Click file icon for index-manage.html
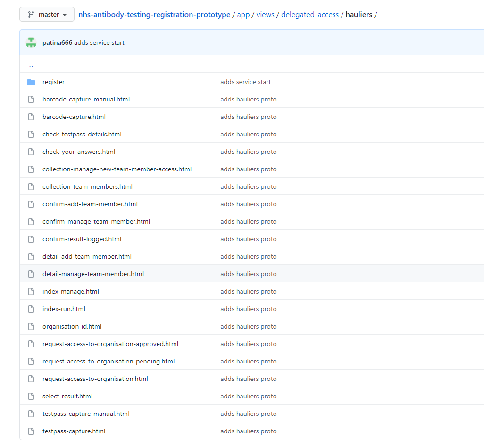The width and height of the screenshot is (484, 448). (x=31, y=291)
